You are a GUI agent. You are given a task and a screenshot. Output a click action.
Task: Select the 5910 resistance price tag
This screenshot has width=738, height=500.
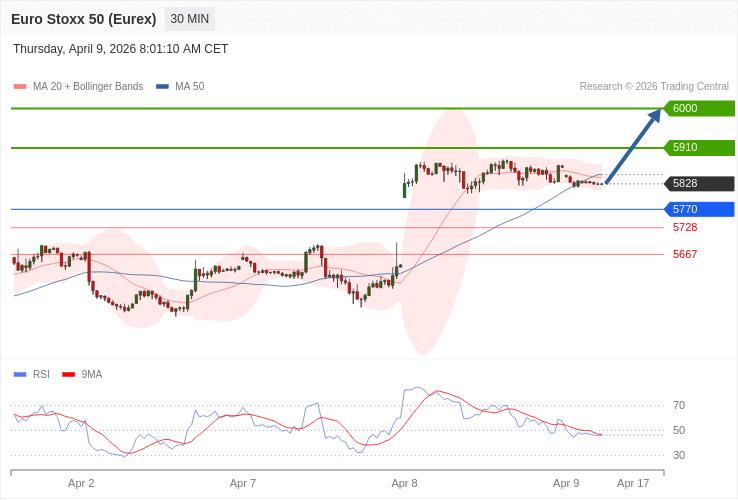click(x=699, y=147)
